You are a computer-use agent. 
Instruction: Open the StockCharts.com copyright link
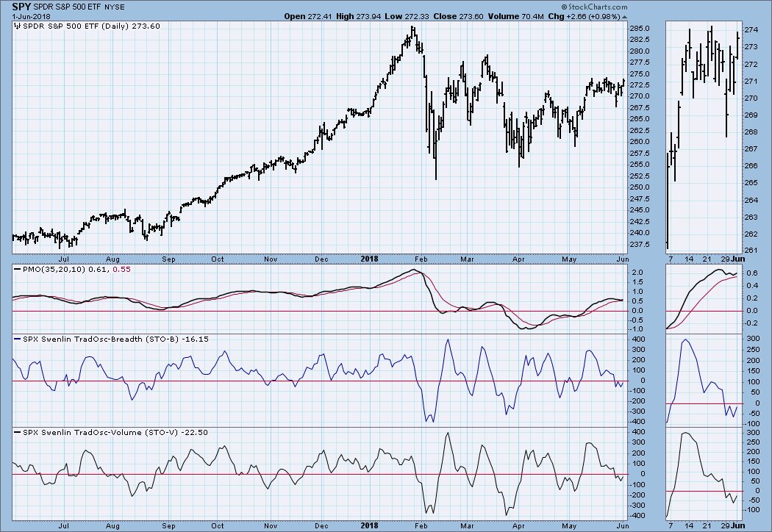coord(594,7)
